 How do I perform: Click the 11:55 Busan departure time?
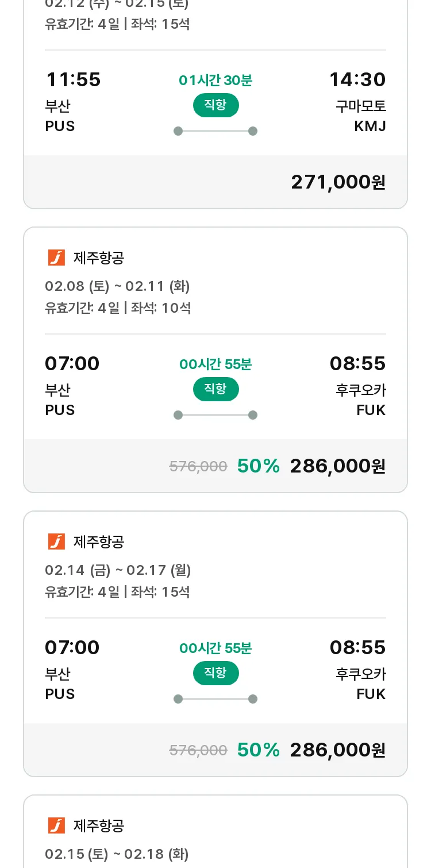pos(73,79)
